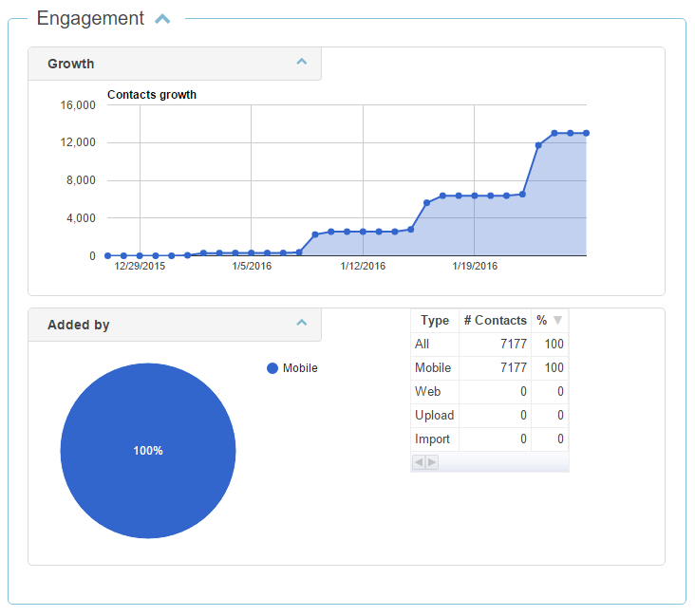695x616 pixels.
Task: Click the first data point at zero
Action: [107, 255]
